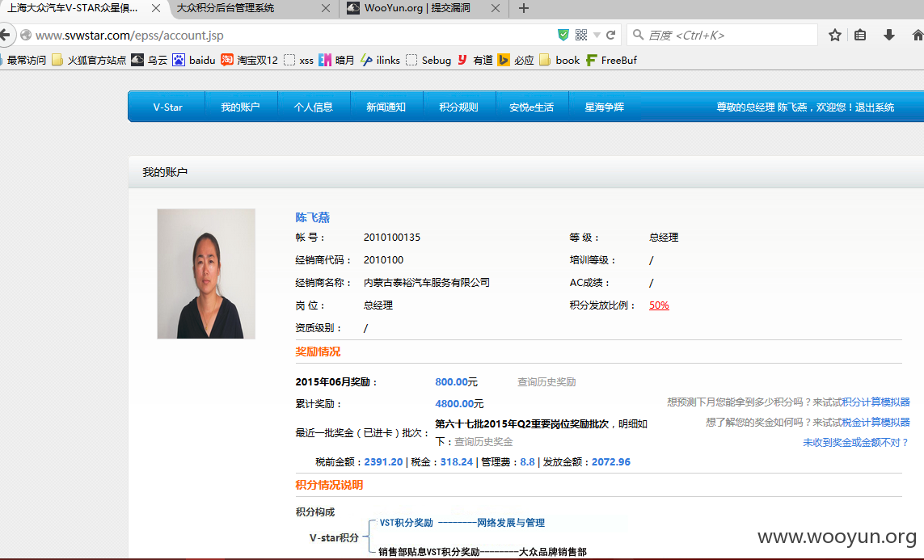Image resolution: width=924 pixels, height=560 pixels.
Task: Click 查询历史奖励 link
Action: tap(546, 381)
